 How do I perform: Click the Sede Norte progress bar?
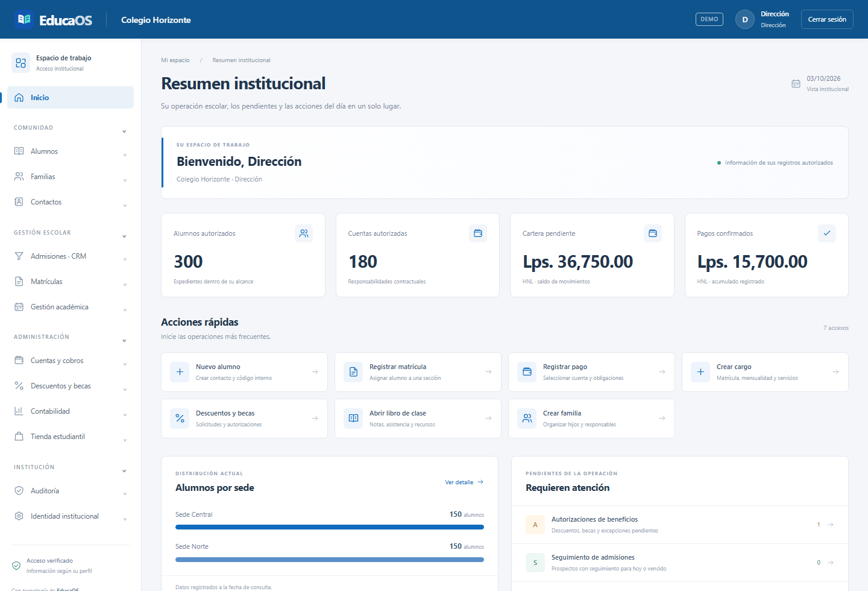pos(330,560)
